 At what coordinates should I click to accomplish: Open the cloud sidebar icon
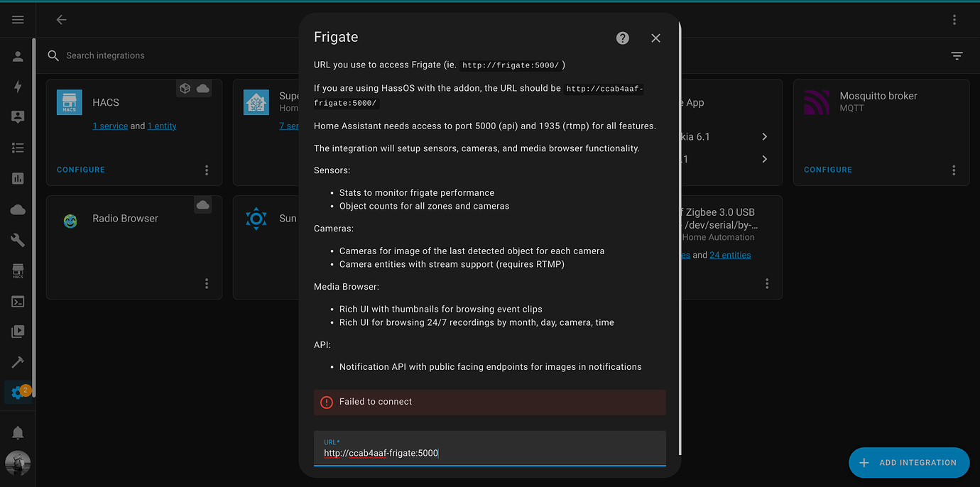[x=18, y=209]
